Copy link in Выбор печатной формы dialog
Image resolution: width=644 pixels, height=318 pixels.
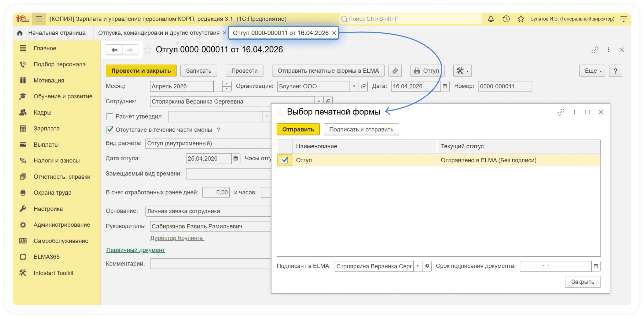click(x=561, y=112)
